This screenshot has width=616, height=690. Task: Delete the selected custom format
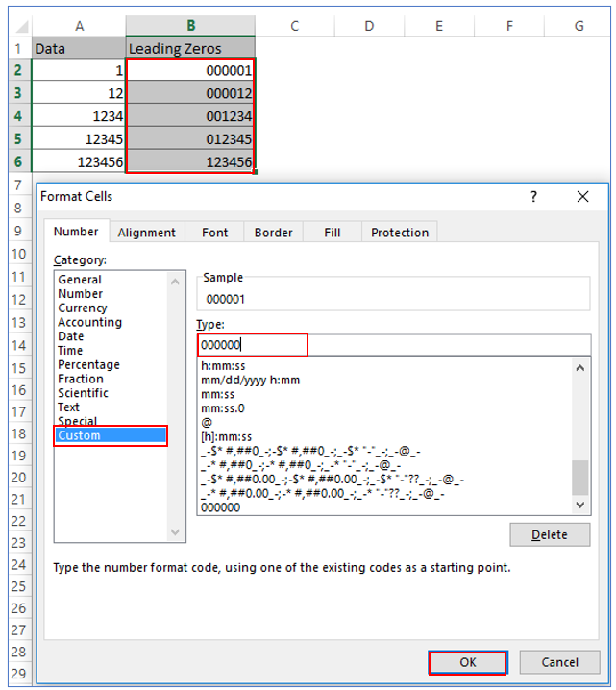click(549, 534)
